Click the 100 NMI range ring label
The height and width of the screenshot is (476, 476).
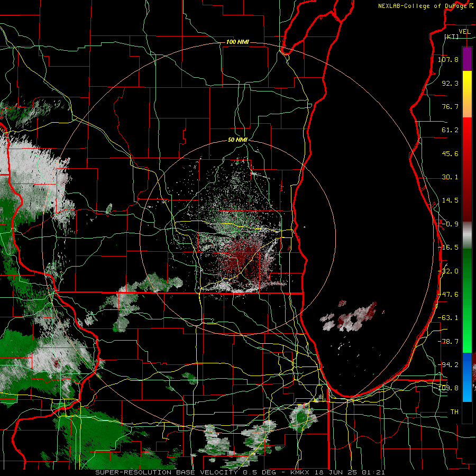(237, 42)
